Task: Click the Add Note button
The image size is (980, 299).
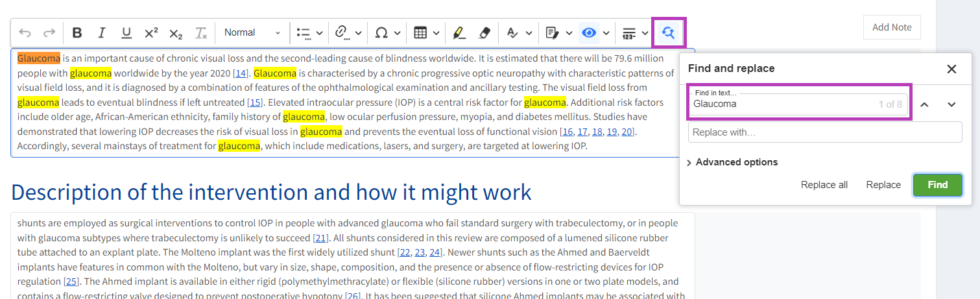Action: 892,27
